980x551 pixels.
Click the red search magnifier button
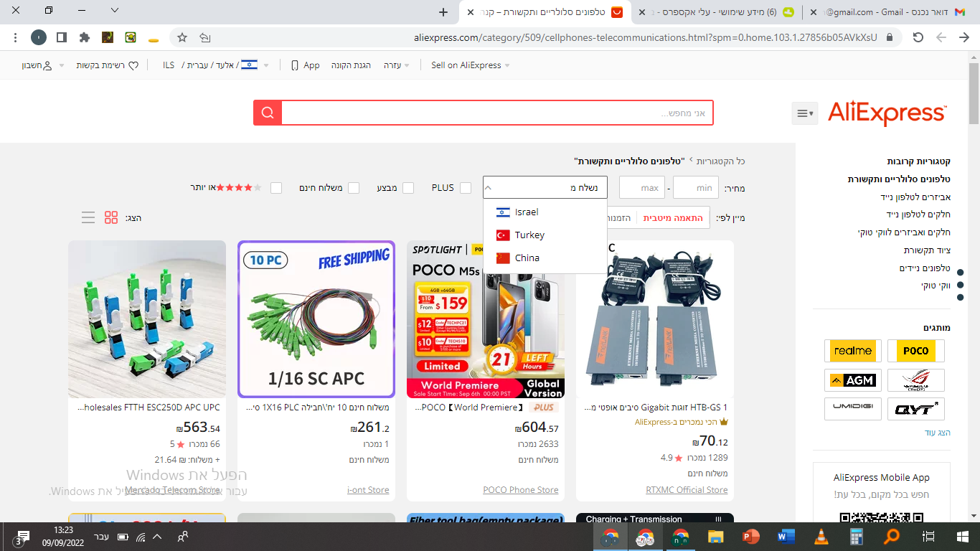pos(268,113)
